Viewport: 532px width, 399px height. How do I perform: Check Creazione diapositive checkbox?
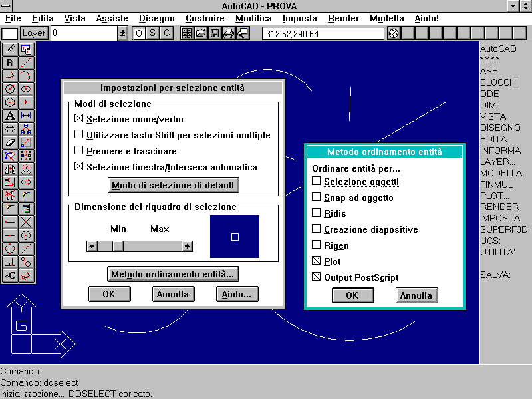317,229
